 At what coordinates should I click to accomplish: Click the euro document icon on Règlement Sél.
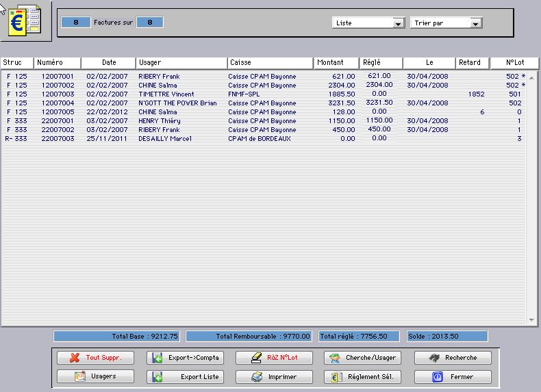[336, 377]
